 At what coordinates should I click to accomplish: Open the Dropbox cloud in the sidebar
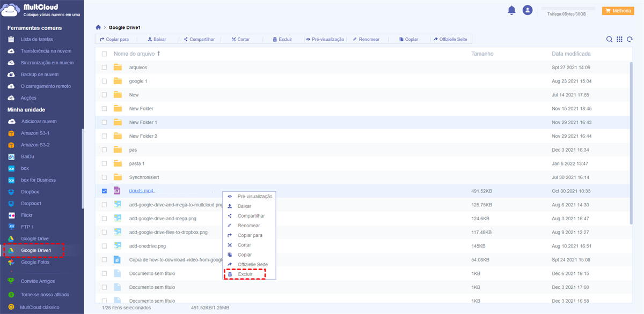pyautogui.click(x=30, y=192)
